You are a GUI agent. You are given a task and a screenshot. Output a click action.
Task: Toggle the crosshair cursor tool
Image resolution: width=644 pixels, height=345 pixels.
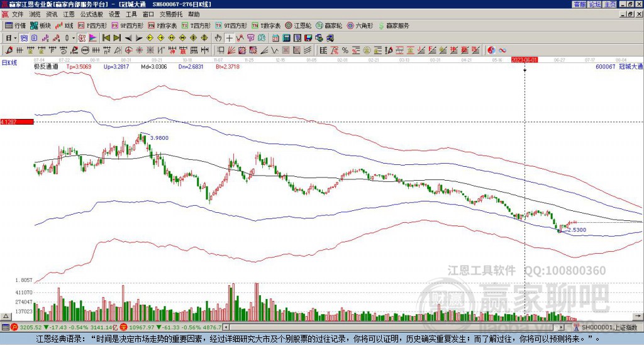coord(229,38)
